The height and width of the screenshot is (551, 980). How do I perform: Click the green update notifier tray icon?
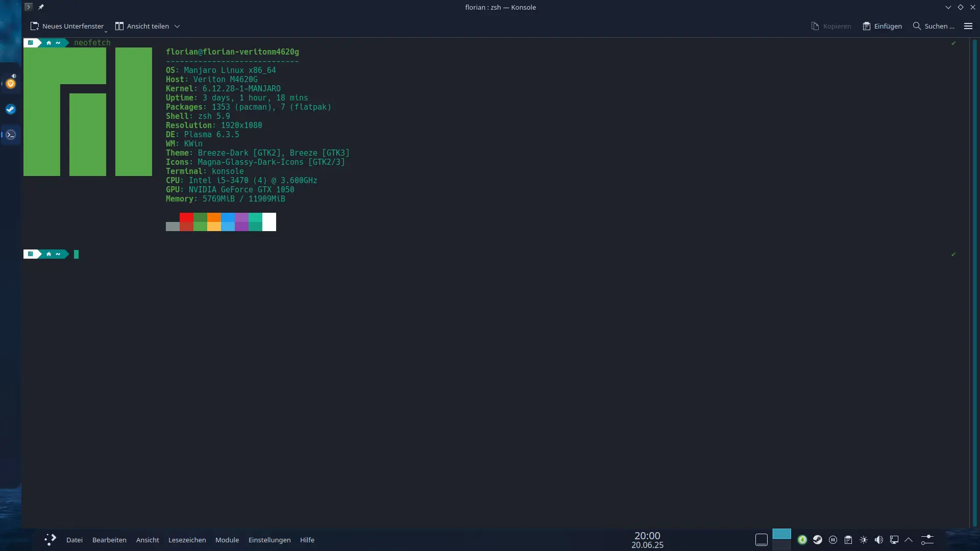[x=802, y=540]
